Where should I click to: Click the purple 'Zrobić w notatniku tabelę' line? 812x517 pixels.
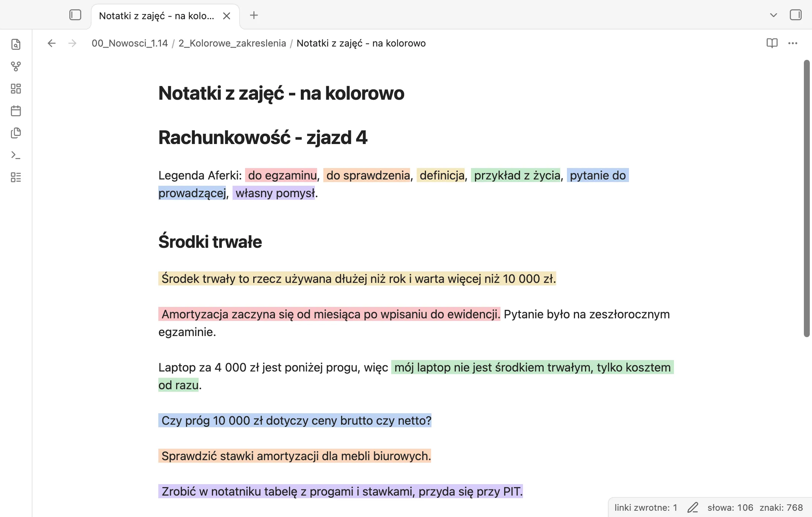pyautogui.click(x=341, y=491)
